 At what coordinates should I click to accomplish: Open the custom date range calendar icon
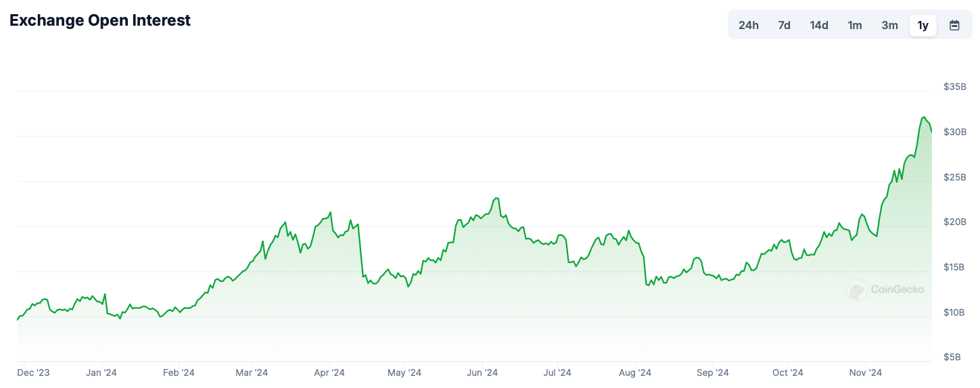point(954,26)
